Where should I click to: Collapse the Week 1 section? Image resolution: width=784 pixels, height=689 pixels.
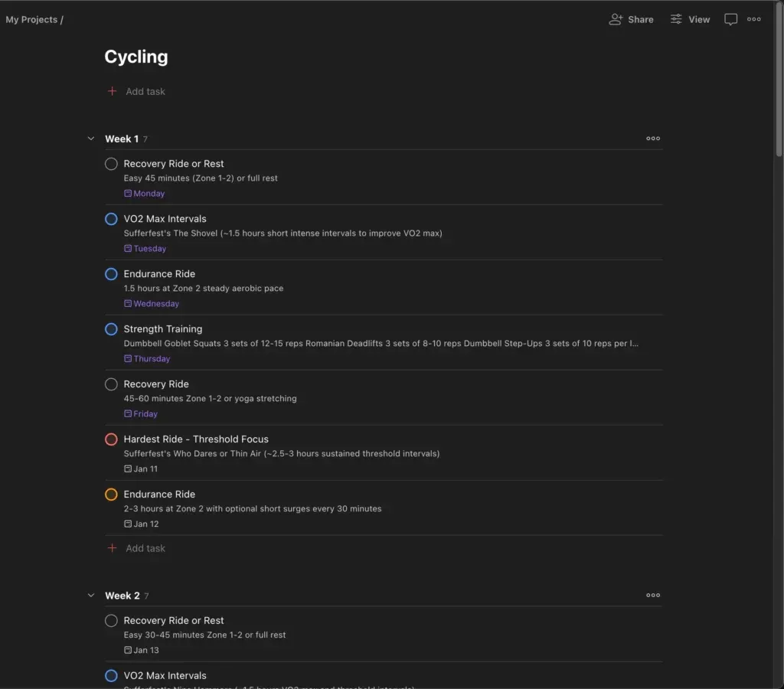[90, 139]
